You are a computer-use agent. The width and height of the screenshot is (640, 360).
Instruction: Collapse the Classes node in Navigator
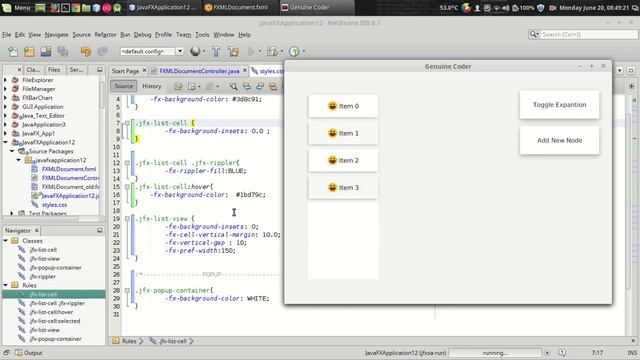click(5, 241)
